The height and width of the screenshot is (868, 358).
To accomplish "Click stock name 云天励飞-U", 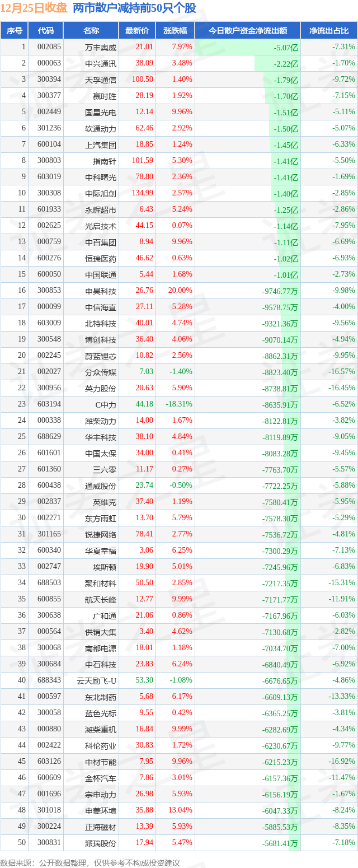I will click(x=96, y=680).
